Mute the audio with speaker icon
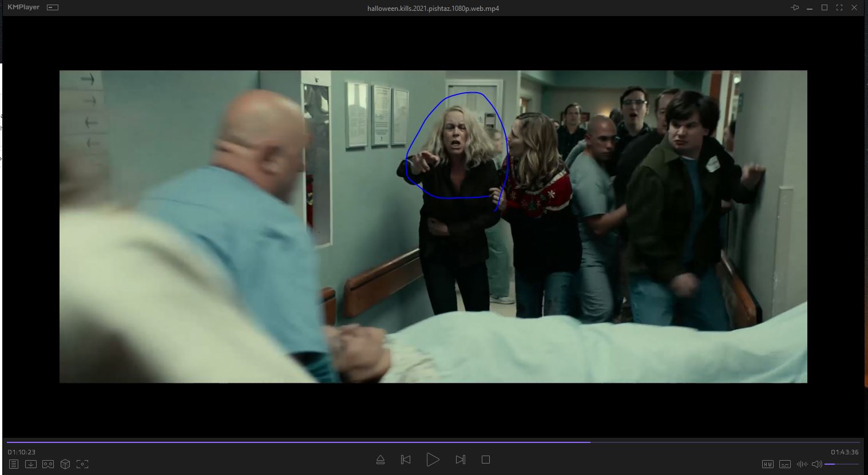The width and height of the screenshot is (868, 475). coord(817,464)
